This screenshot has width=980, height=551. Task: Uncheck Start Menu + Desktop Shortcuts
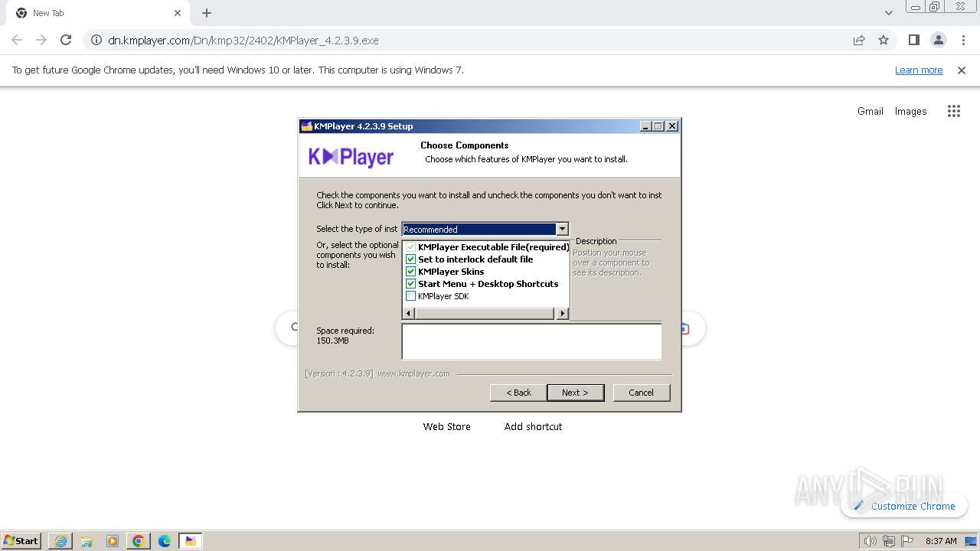pos(410,284)
